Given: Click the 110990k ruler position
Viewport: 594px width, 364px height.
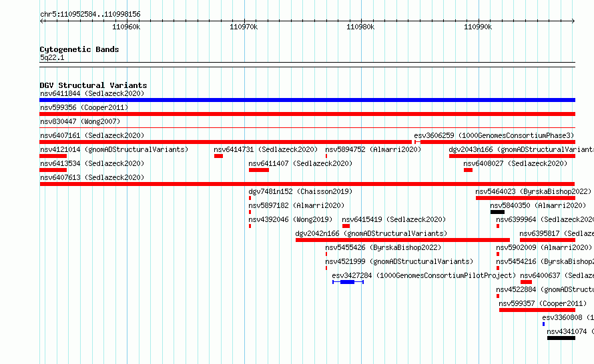Looking at the screenshot, I should (x=478, y=27).
